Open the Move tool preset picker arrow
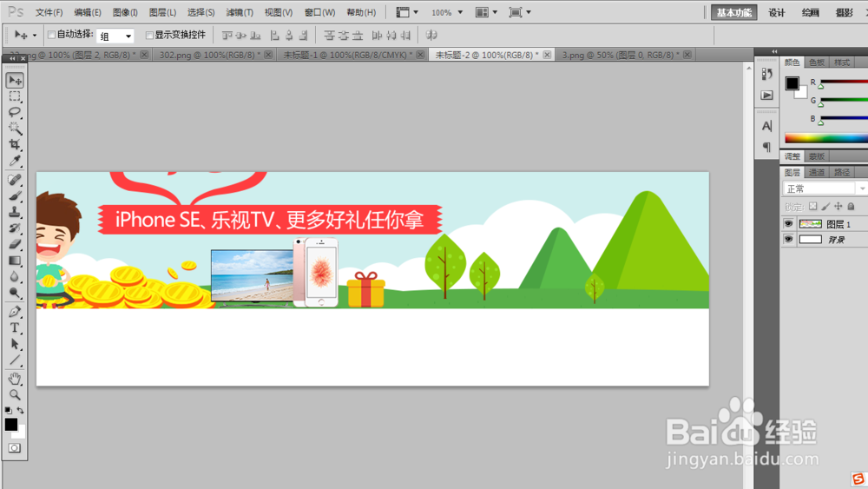 coord(35,36)
